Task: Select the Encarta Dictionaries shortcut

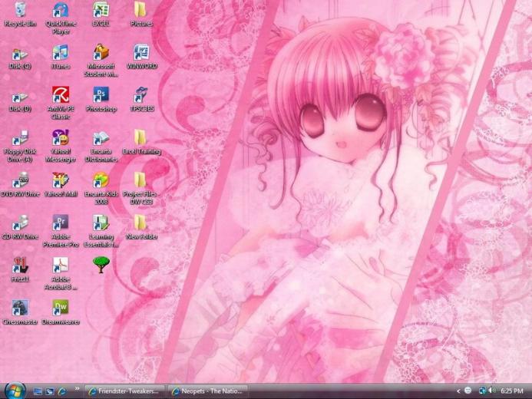Action: point(101,146)
